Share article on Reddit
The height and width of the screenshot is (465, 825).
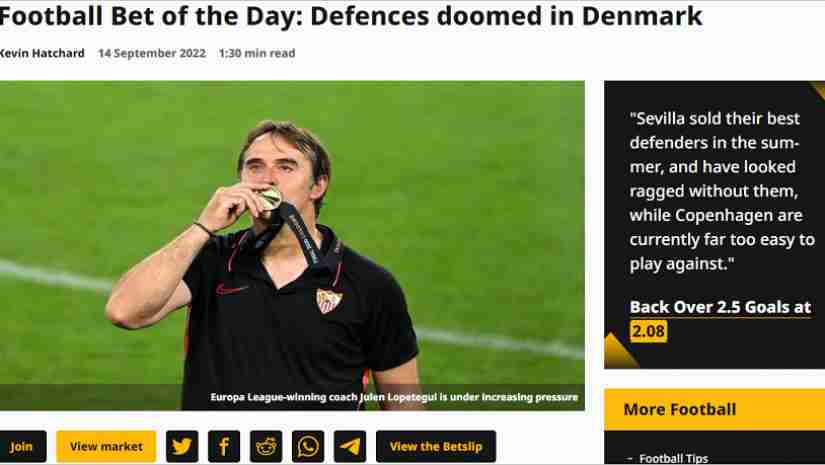coord(266,446)
